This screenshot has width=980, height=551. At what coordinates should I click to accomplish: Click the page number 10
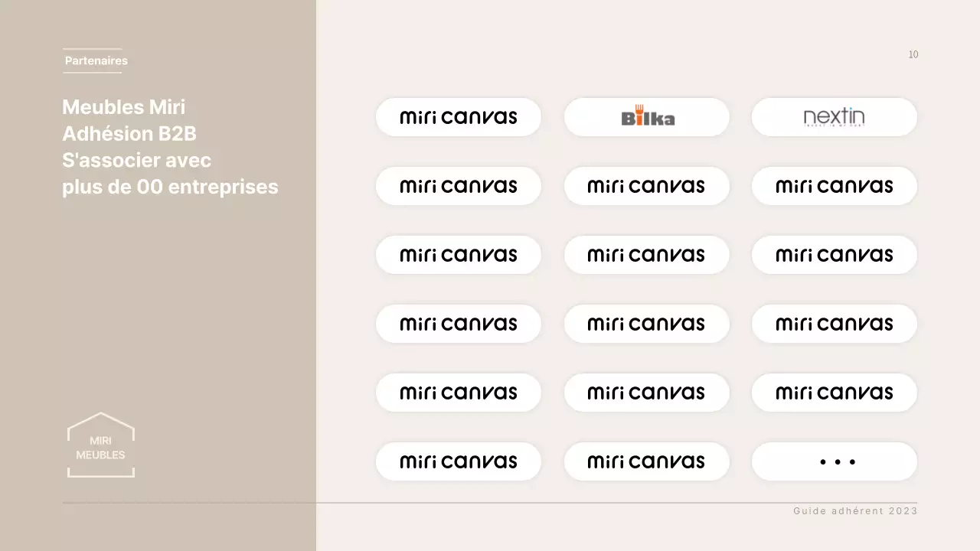[x=913, y=54]
